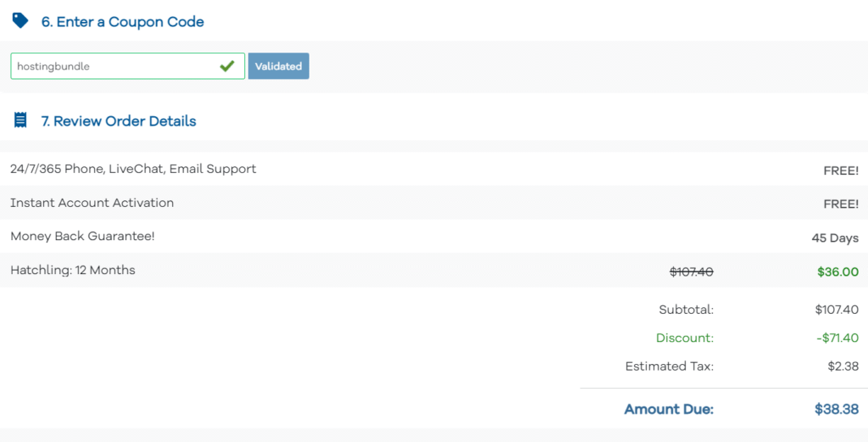Click the Money Back Guarantee! row
The height and width of the screenshot is (442, 868).
tap(434, 237)
